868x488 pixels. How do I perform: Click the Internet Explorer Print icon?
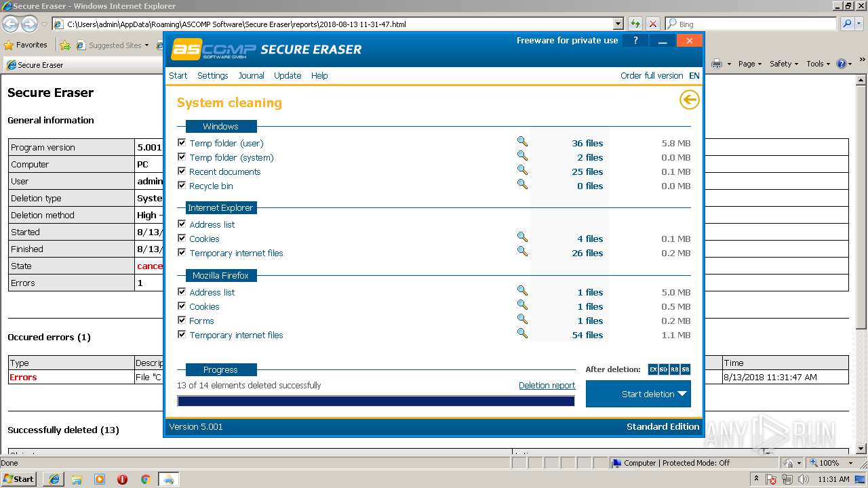pyautogui.click(x=717, y=64)
